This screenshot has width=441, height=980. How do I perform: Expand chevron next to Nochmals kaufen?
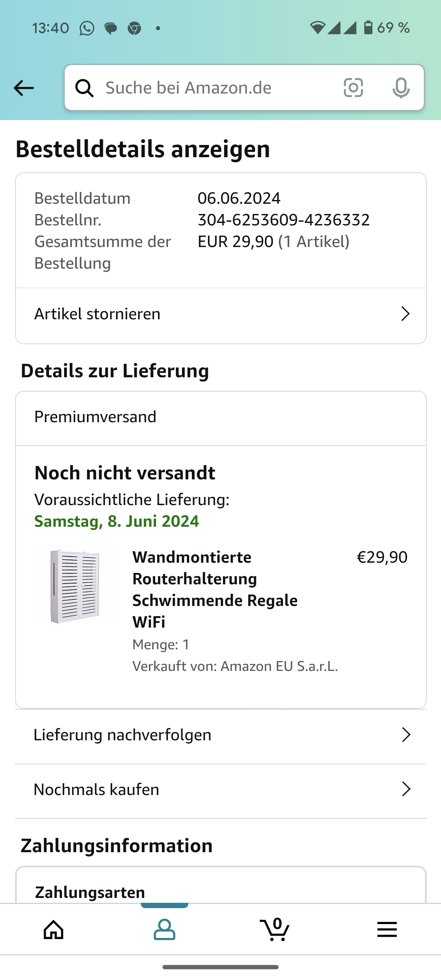[406, 789]
